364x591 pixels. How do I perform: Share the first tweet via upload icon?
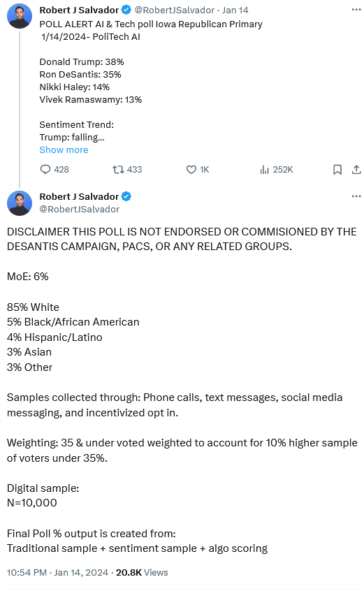356,170
